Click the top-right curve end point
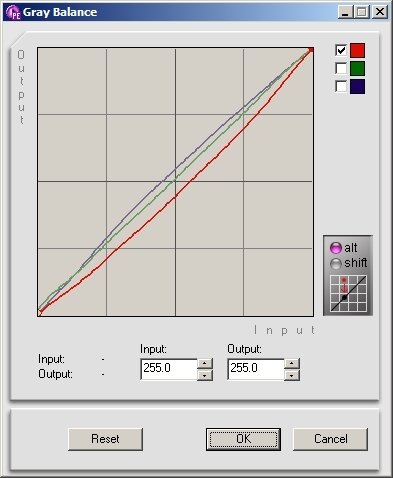 click(x=311, y=50)
